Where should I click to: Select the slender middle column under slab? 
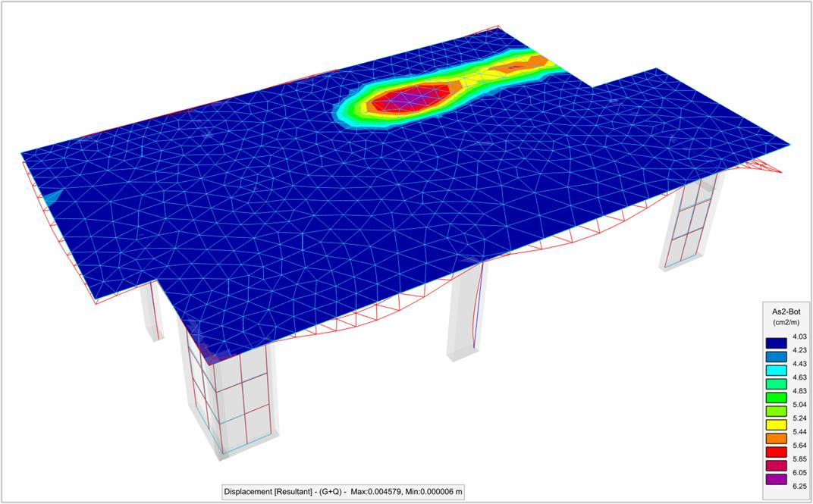[x=468, y=311]
